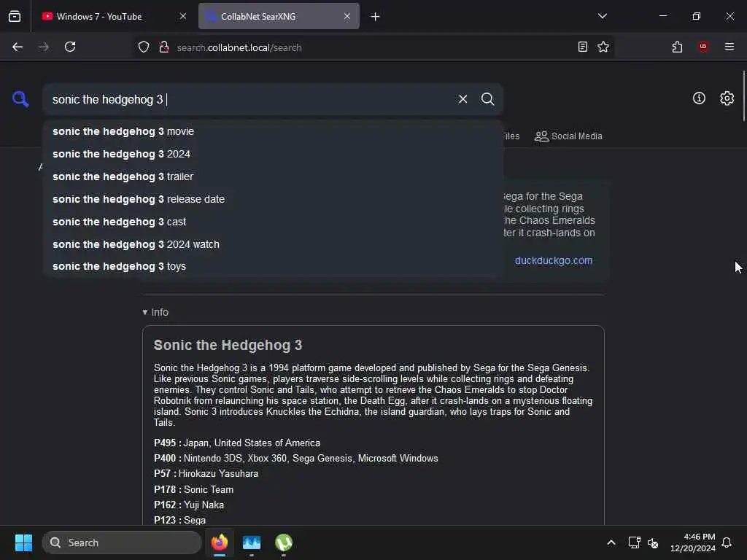The image size is (747, 560).
Task: Close the Windows 7 - YouTube tab
Action: (183, 16)
